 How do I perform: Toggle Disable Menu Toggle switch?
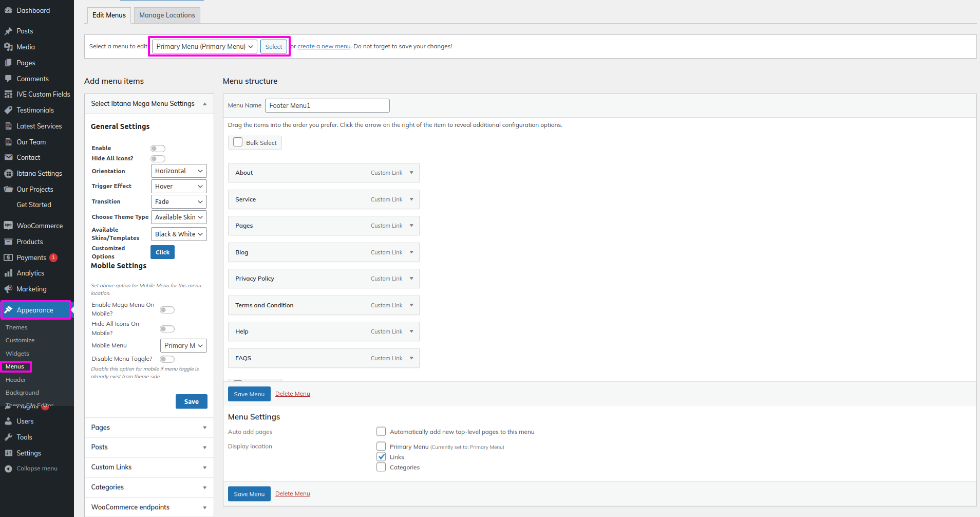(167, 359)
